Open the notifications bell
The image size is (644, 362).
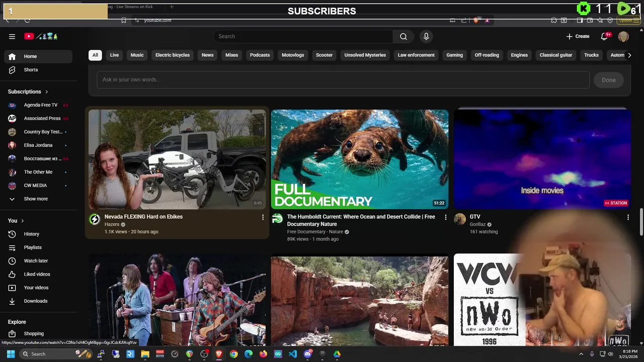(x=605, y=36)
